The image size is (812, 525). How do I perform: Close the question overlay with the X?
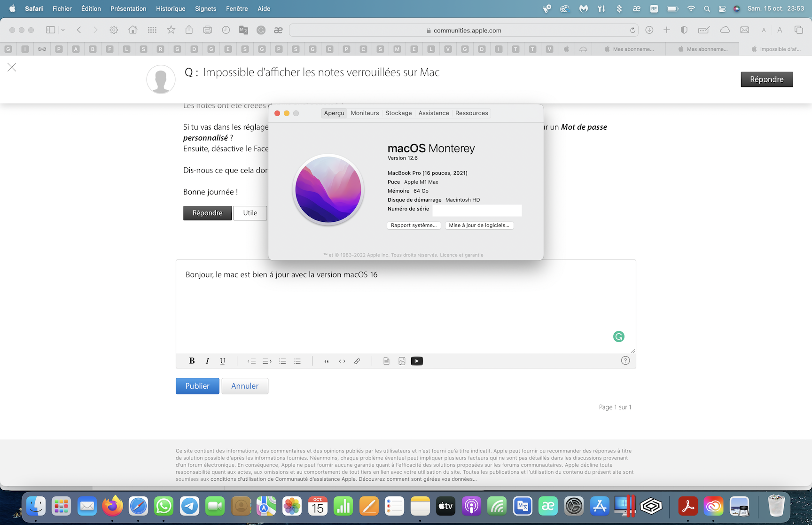pos(12,67)
